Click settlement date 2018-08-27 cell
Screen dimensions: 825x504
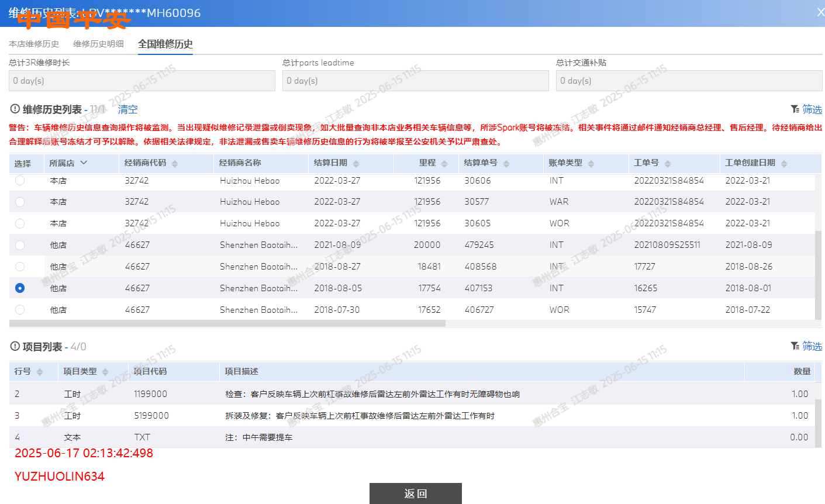(337, 267)
